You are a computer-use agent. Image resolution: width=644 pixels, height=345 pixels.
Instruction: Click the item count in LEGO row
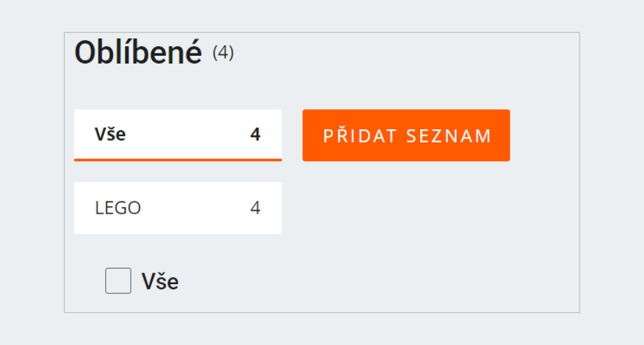(x=255, y=208)
